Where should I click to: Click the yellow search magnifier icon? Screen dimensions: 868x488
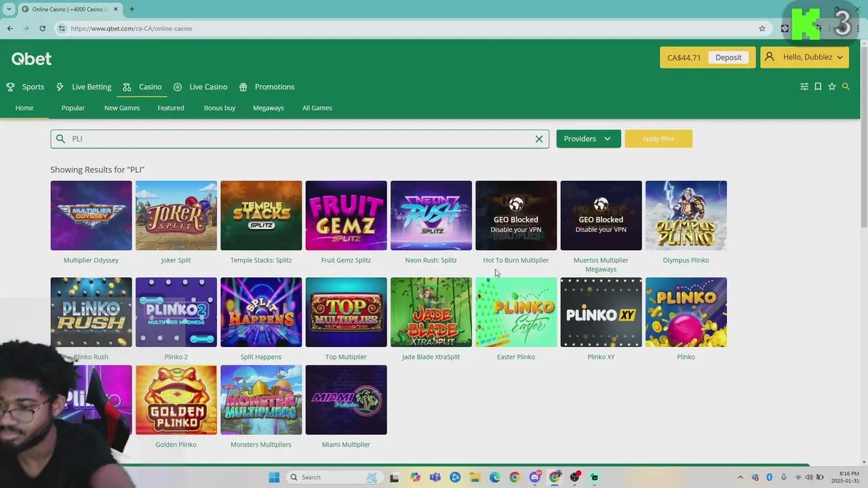846,87
